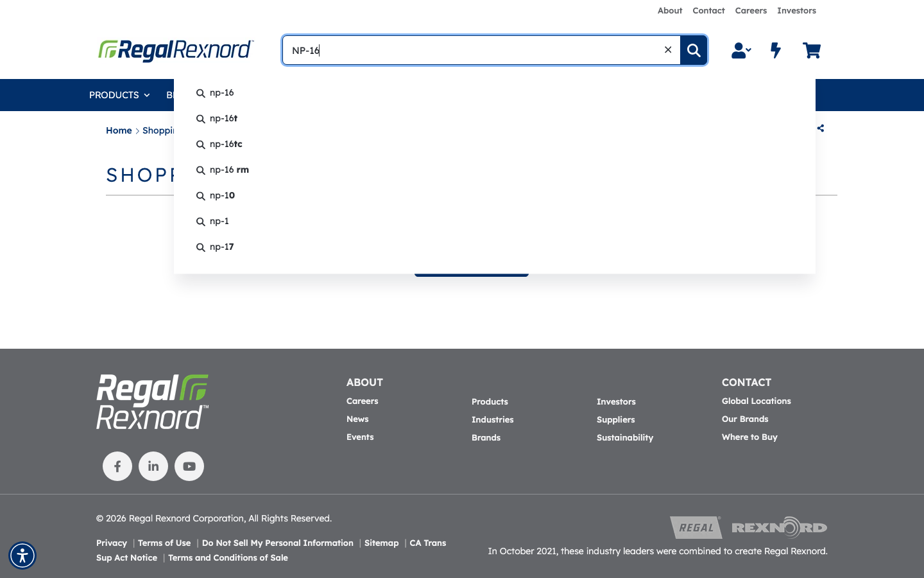924x578 pixels.
Task: Click the Regal brand logo in footer
Action: pyautogui.click(x=696, y=527)
